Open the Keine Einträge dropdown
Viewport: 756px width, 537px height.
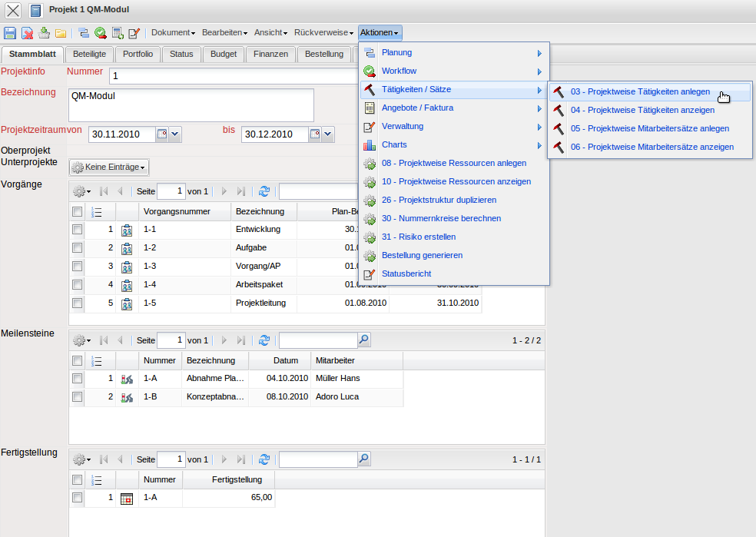[108, 167]
